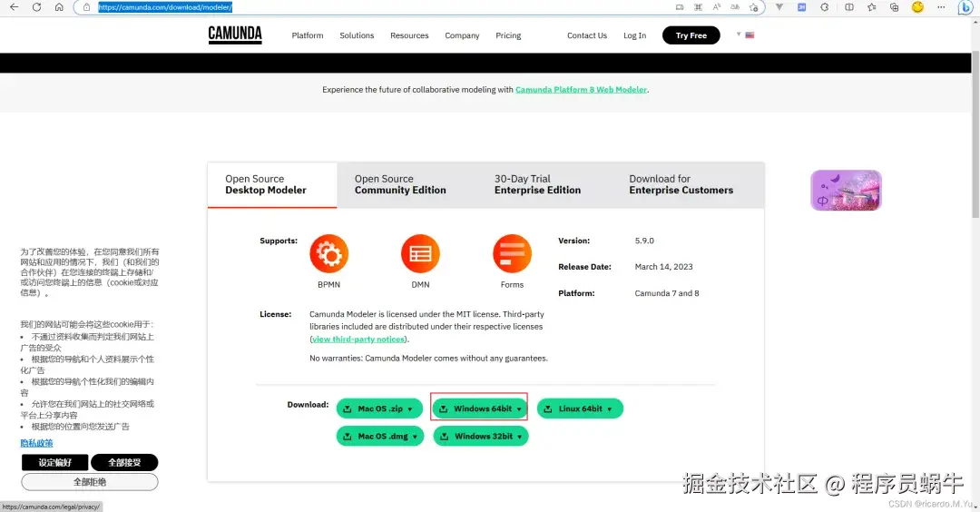
Task: Open the Mac OS .zip download dropdown
Action: click(x=379, y=409)
